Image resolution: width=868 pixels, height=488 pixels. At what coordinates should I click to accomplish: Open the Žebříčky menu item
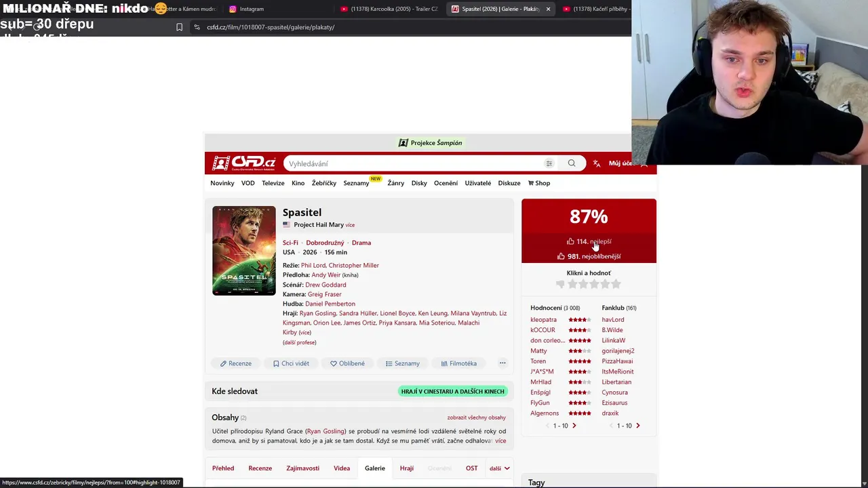pos(324,183)
